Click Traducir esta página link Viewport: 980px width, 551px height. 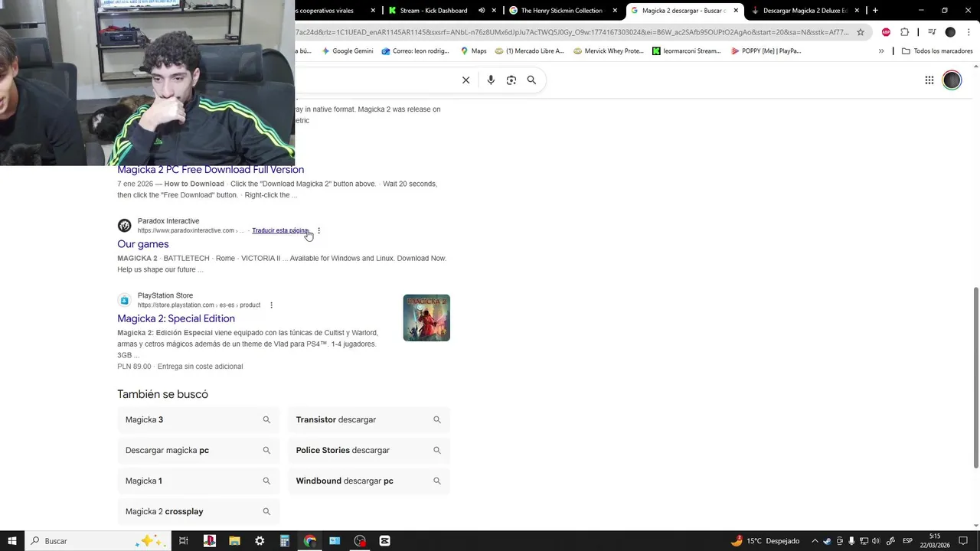click(280, 230)
